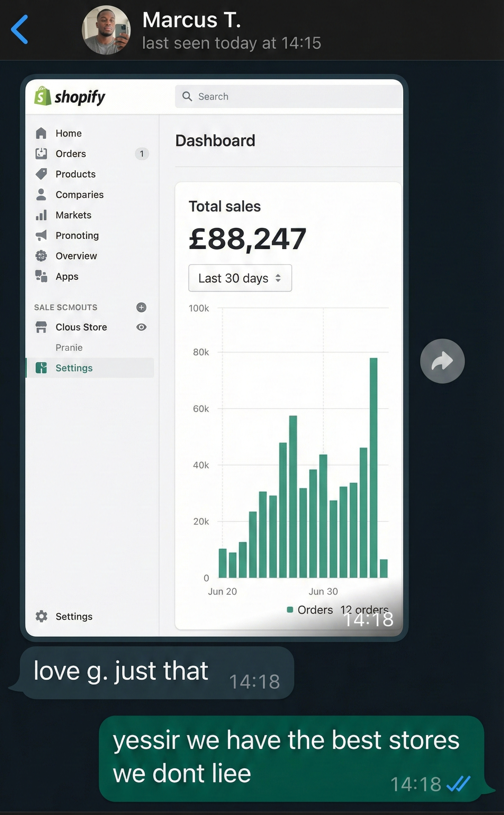Viewport: 504px width, 815px height.
Task: Click the Search field in Shopify
Action: pos(289,96)
